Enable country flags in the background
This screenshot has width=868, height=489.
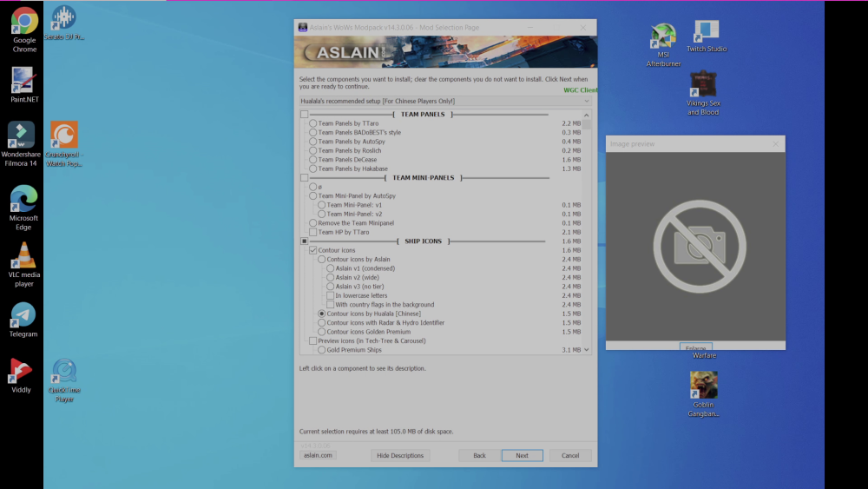click(330, 305)
